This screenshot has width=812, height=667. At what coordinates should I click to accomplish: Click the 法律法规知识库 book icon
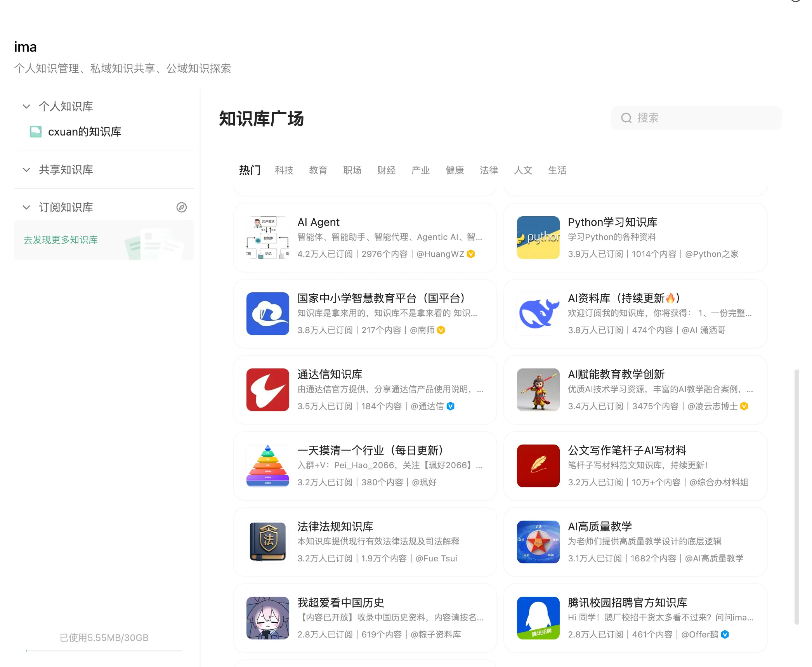(268, 542)
